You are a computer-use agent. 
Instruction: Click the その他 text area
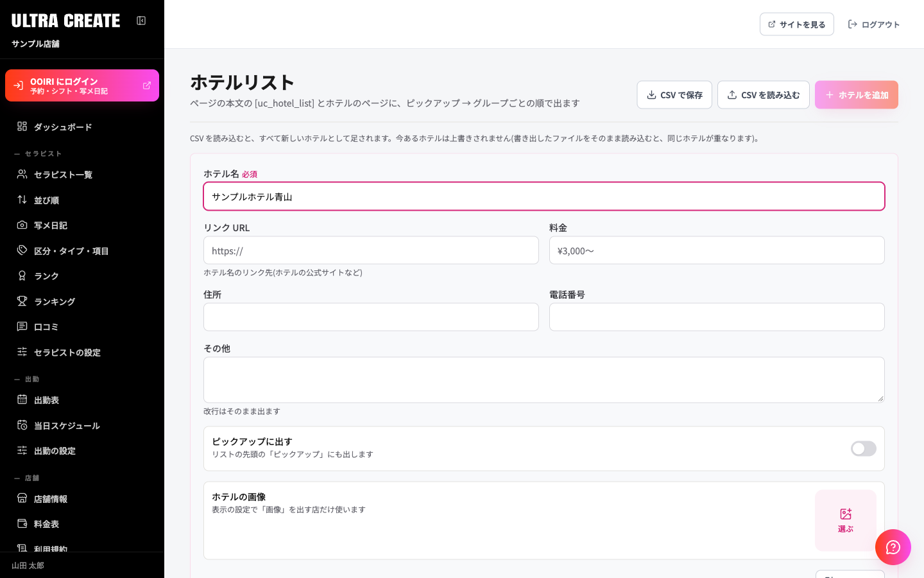point(544,380)
